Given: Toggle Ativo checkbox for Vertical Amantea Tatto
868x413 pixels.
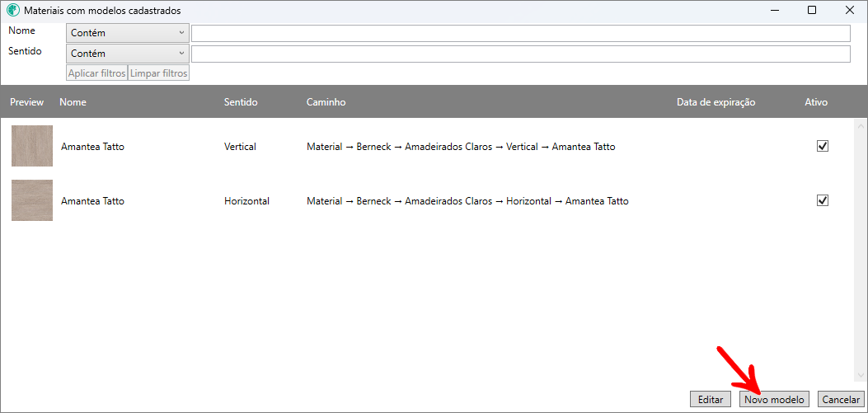Looking at the screenshot, I should (x=823, y=146).
